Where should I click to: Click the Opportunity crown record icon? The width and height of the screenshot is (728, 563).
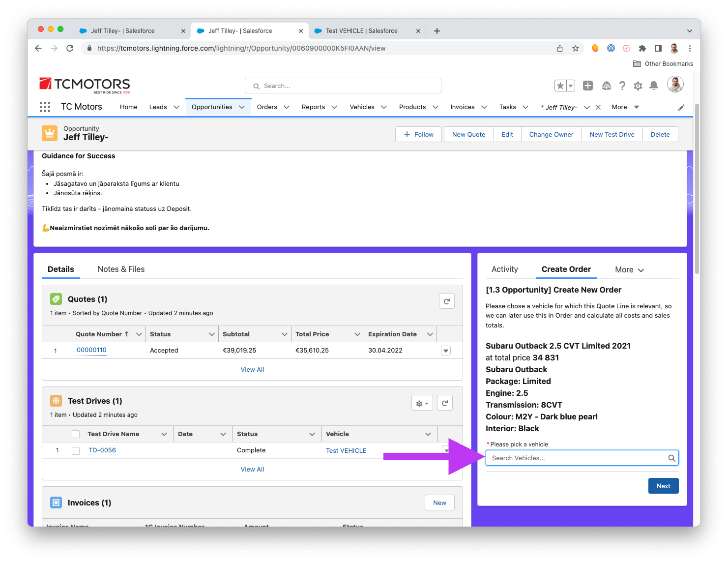pos(50,133)
